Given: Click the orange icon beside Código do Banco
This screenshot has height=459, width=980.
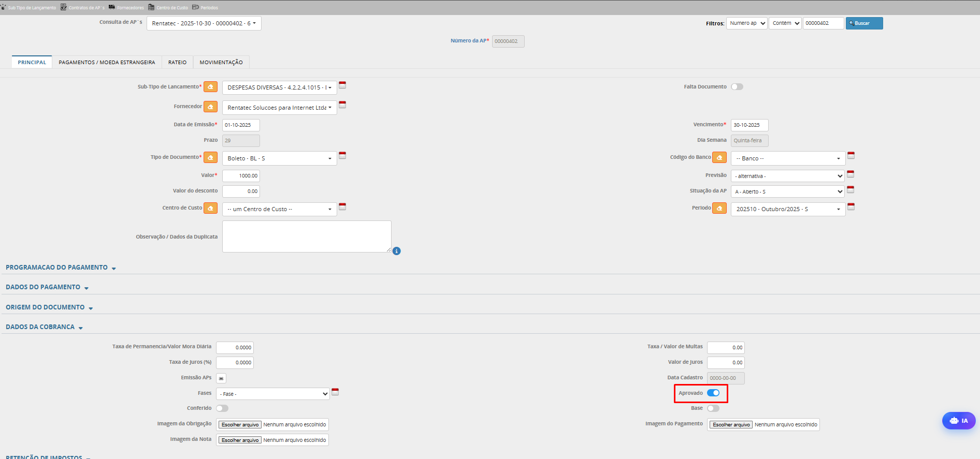Looking at the screenshot, I should [719, 157].
